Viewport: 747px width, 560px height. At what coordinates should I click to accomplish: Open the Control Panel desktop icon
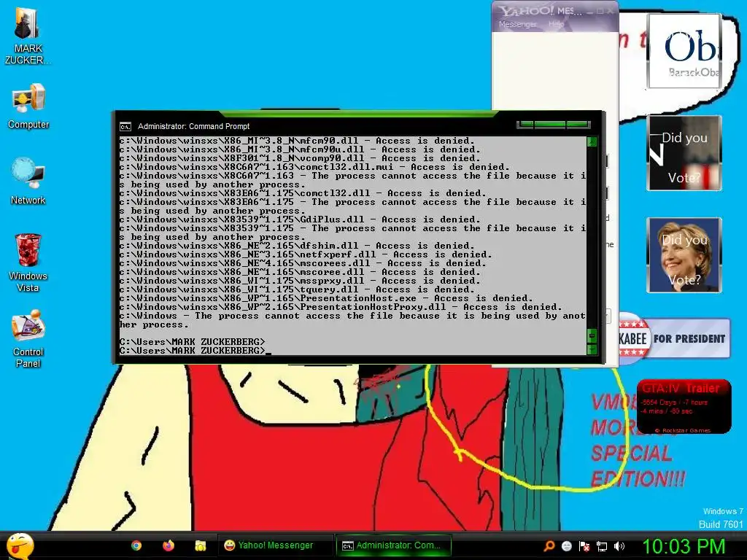tap(28, 339)
